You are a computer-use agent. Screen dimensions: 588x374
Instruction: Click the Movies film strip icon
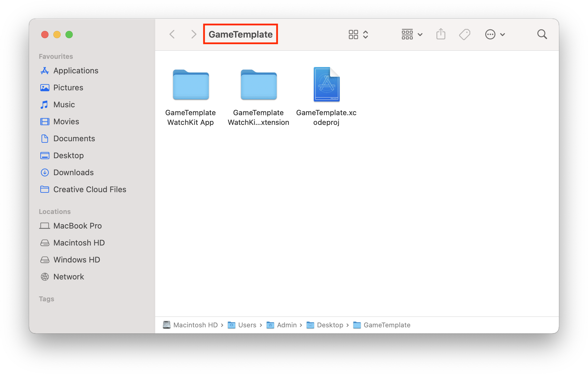45,122
